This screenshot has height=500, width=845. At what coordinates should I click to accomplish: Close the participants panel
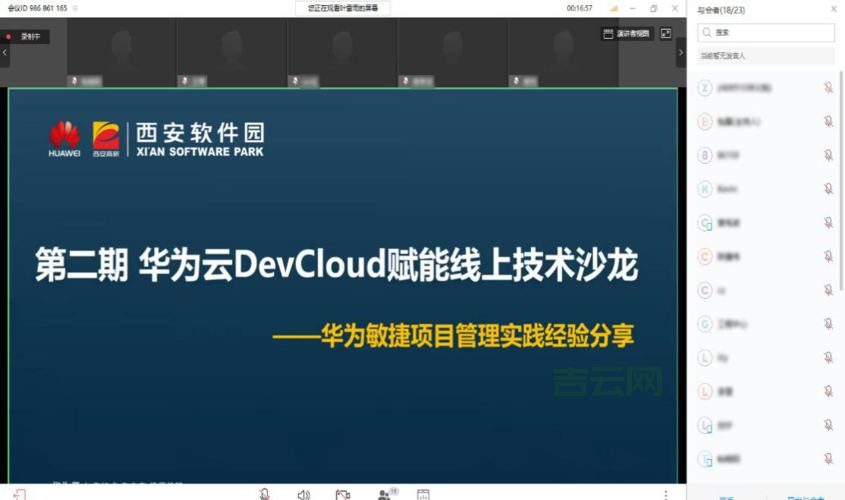pos(833,9)
